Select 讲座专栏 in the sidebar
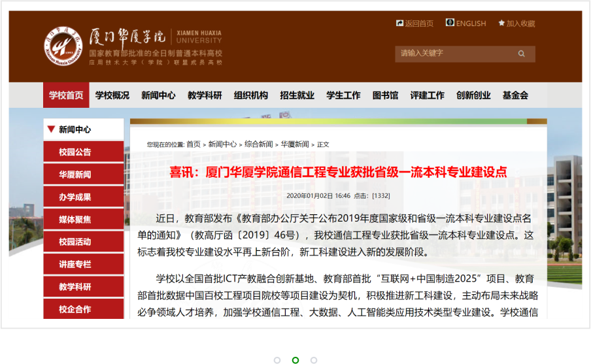 (84, 264)
